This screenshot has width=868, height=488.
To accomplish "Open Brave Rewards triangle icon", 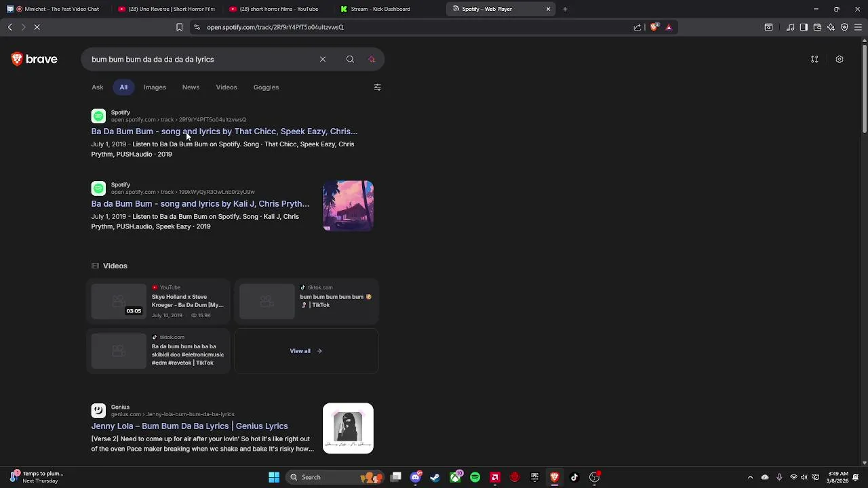I will pyautogui.click(x=669, y=27).
